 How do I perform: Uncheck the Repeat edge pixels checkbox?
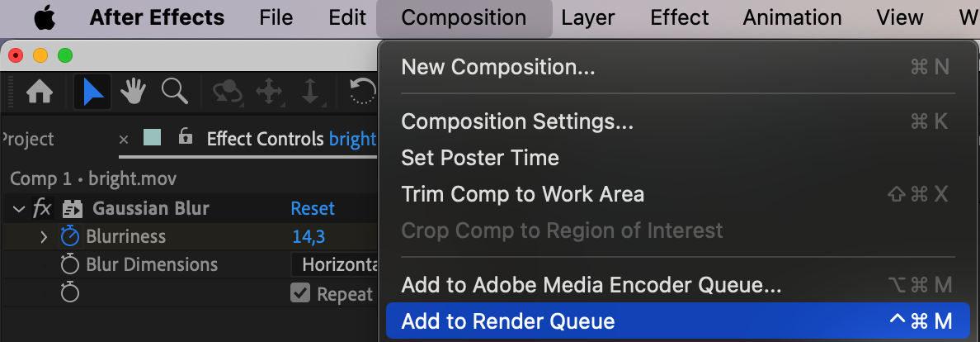click(300, 292)
